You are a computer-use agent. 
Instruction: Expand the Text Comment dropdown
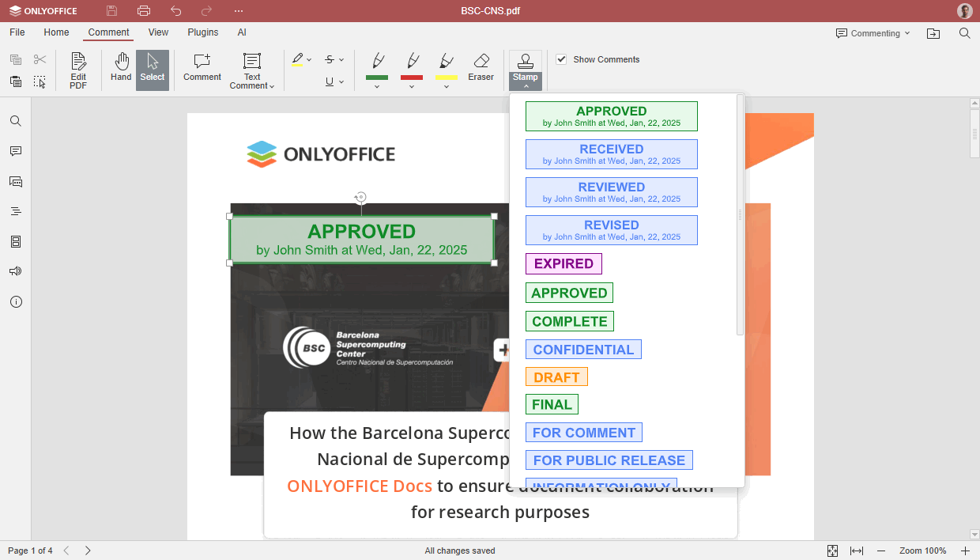click(x=252, y=85)
